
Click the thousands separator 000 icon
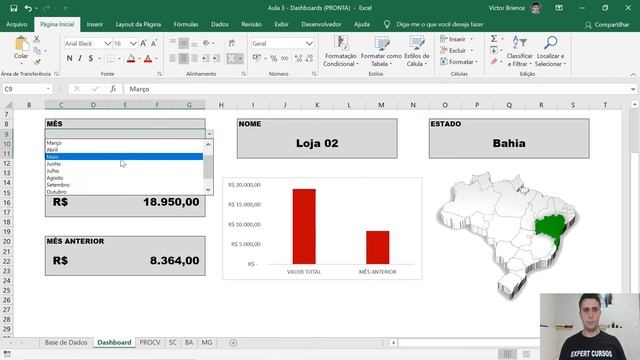(284, 58)
